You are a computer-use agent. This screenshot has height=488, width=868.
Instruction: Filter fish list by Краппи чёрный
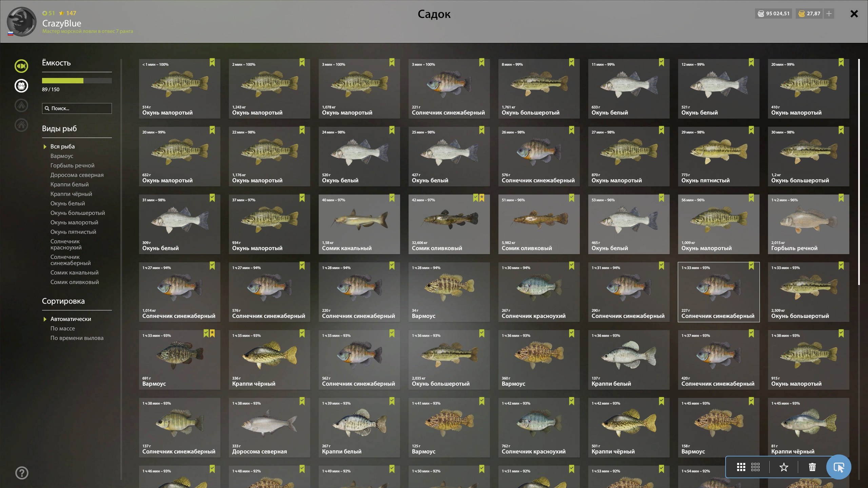[71, 194]
